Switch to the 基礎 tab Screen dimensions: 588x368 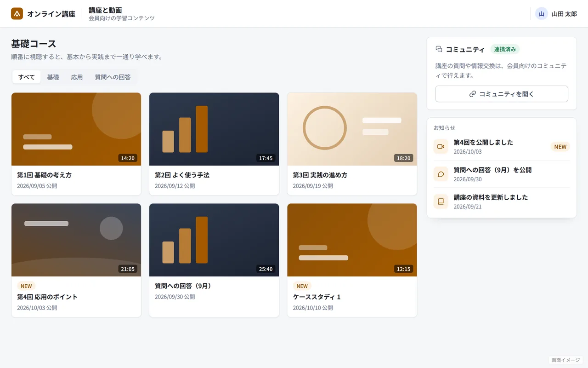pos(53,77)
